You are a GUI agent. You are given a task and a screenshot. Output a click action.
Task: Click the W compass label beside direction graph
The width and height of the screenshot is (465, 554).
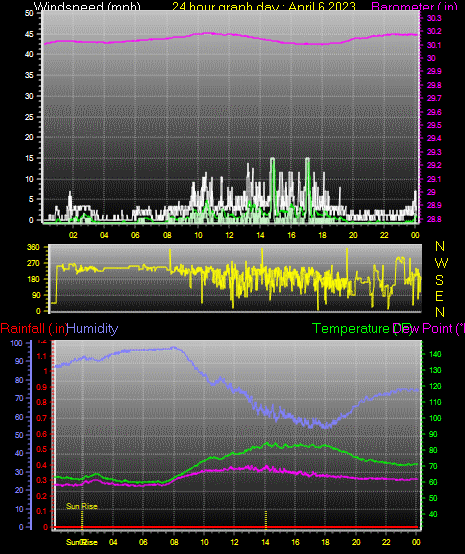pos(441,263)
